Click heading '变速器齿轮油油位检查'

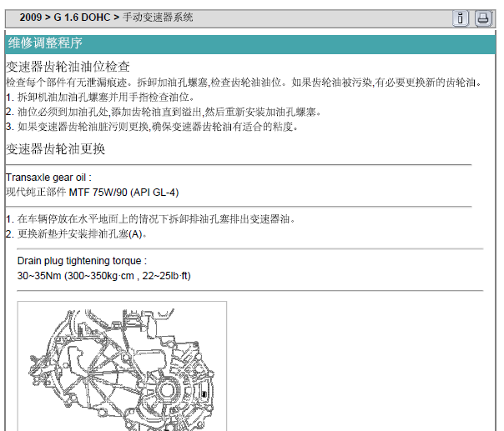click(68, 67)
